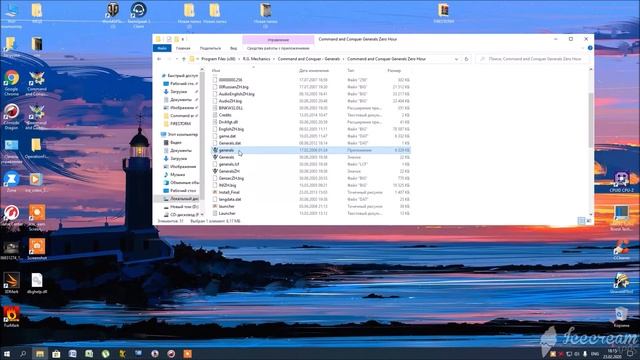
Task: Sort by Имя column header
Action: pos(216,71)
